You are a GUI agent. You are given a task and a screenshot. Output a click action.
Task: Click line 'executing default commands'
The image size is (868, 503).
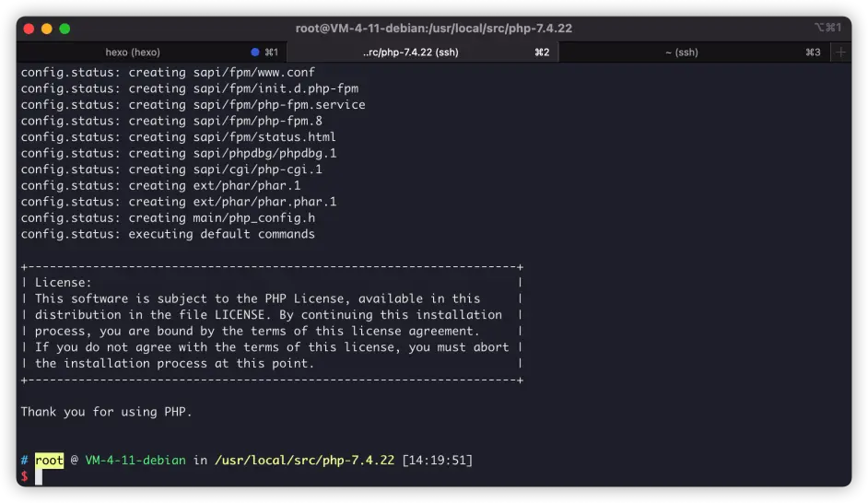168,234
